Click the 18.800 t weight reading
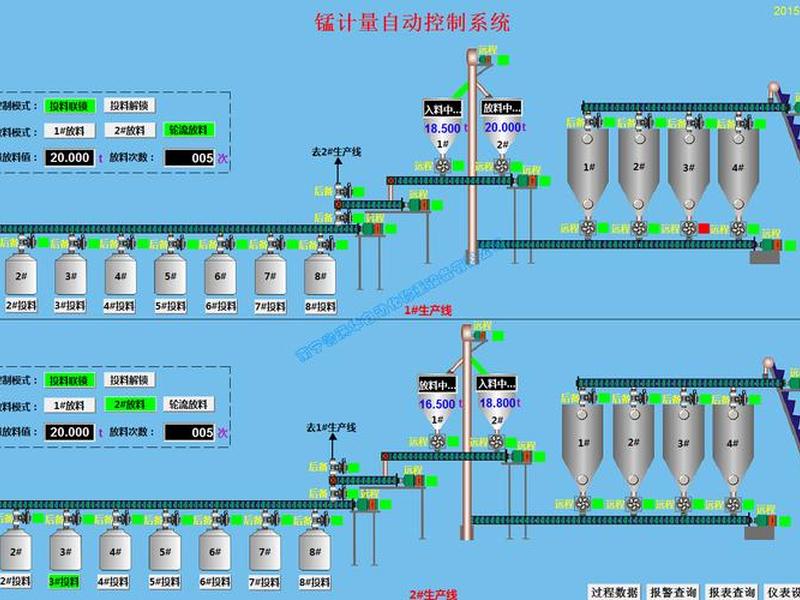The image size is (800, 600). click(x=499, y=403)
